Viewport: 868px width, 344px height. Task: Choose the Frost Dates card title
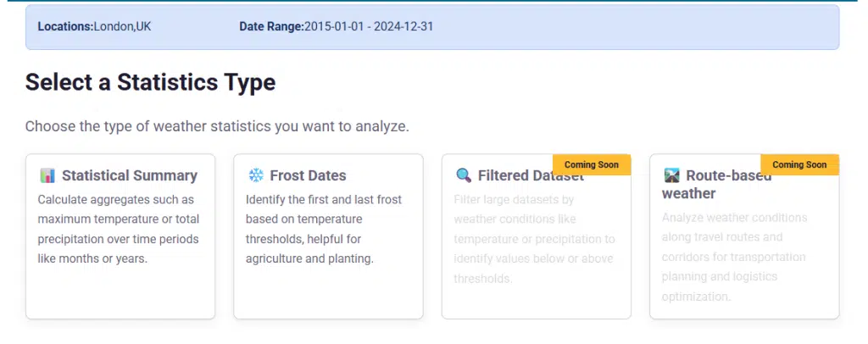point(308,175)
